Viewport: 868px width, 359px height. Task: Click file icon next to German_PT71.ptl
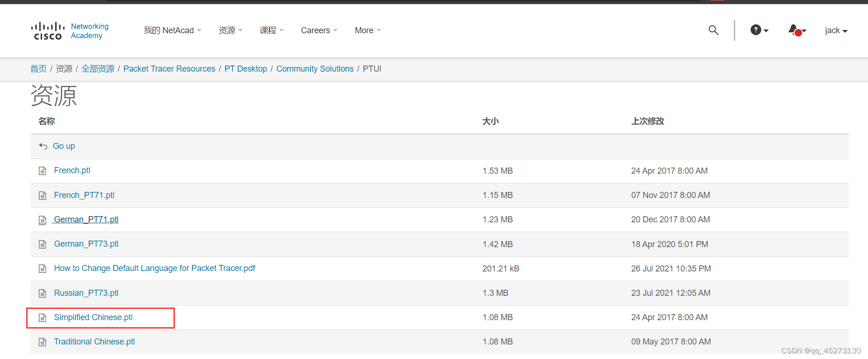(43, 220)
